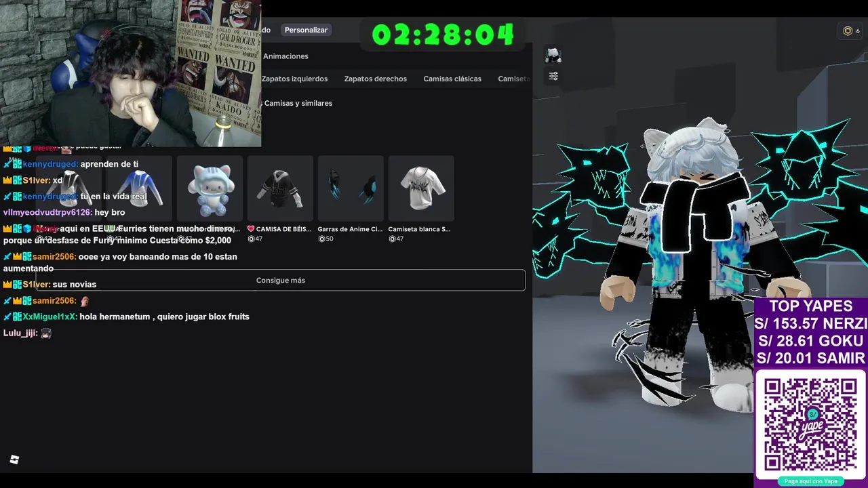The image size is (868, 488).
Task: Open the Camisas clásicas category
Action: click(x=452, y=79)
